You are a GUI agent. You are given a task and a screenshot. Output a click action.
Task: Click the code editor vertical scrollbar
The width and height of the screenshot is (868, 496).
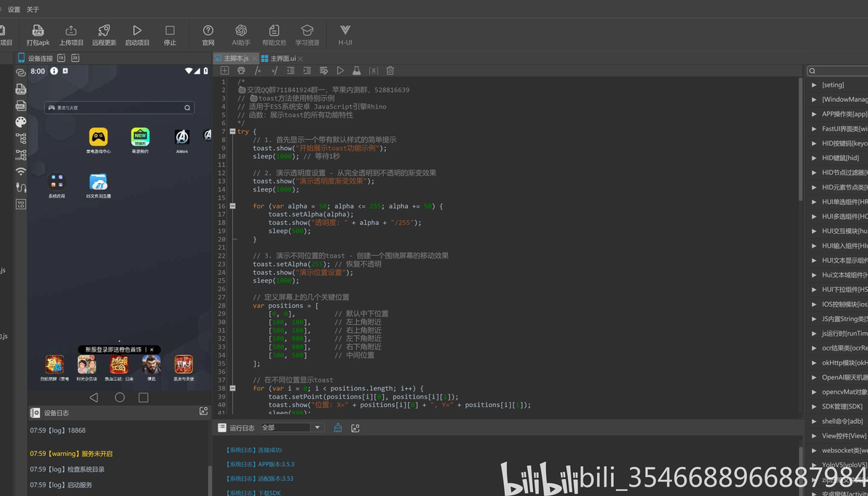pyautogui.click(x=800, y=140)
